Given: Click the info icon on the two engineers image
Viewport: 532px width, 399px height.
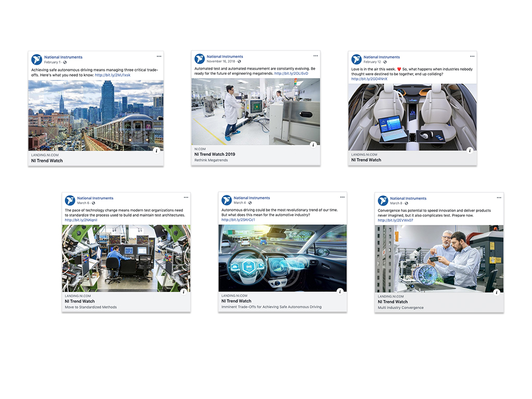Looking at the screenshot, I should pyautogui.click(x=497, y=292).
